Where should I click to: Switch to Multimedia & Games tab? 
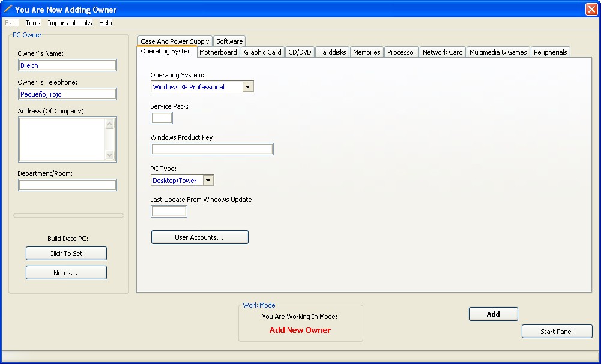click(x=498, y=52)
